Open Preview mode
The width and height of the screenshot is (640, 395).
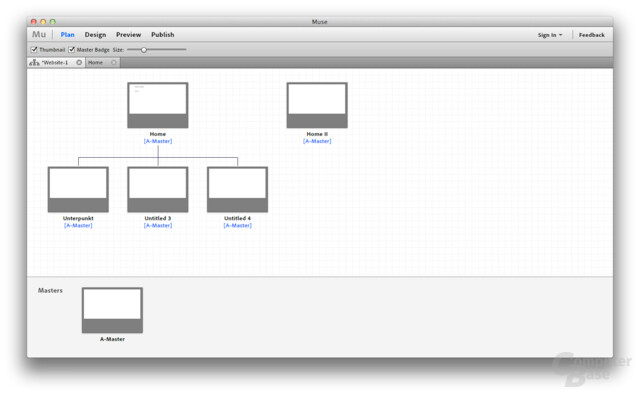pos(128,35)
